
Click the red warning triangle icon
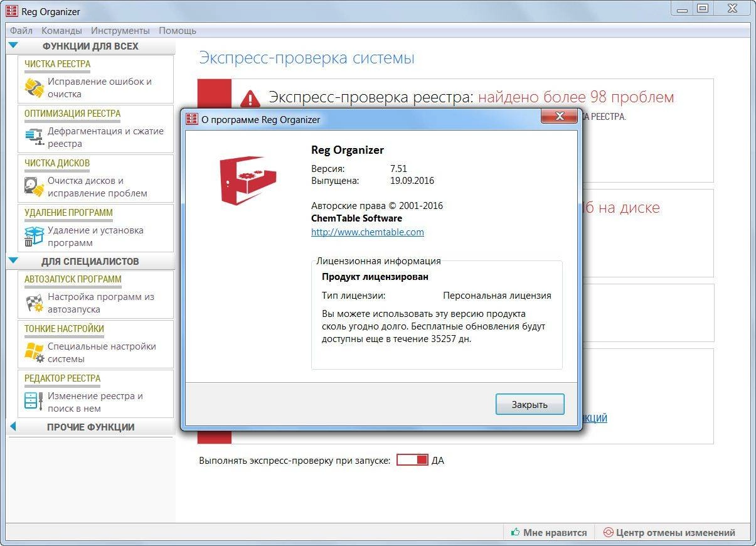pos(250,99)
